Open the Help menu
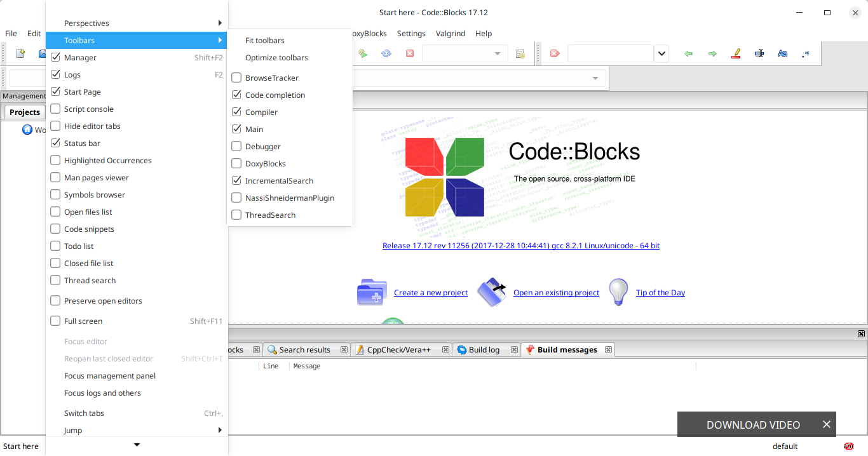868x456 pixels. pyautogui.click(x=484, y=33)
